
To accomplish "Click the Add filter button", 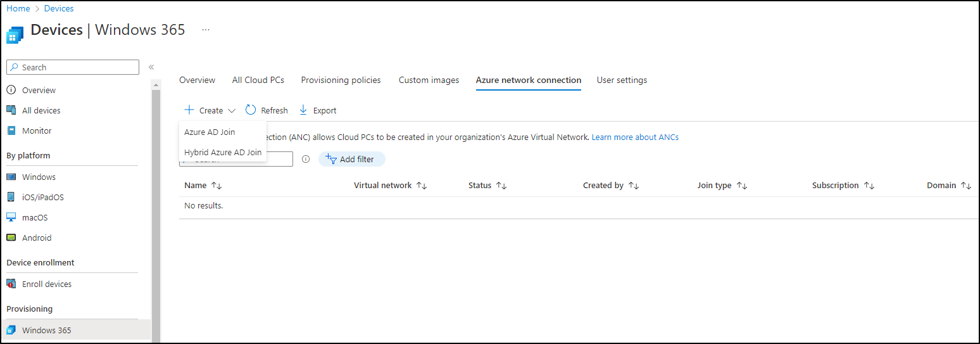I will click(x=351, y=159).
